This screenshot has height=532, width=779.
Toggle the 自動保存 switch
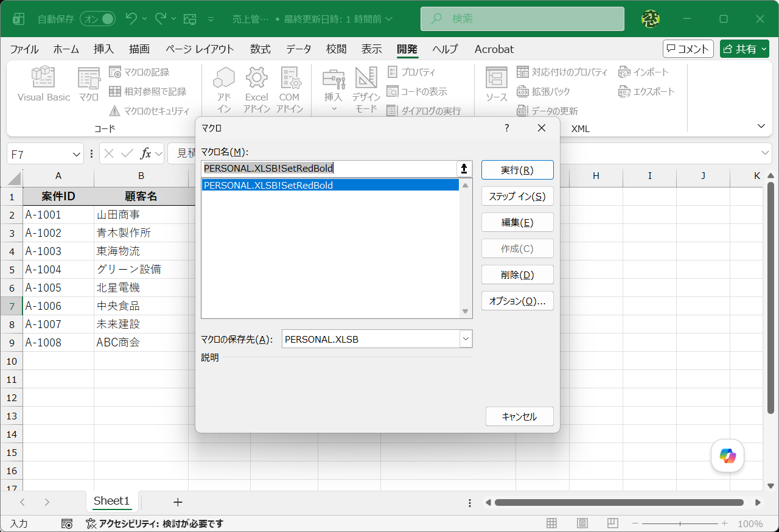tap(97, 19)
